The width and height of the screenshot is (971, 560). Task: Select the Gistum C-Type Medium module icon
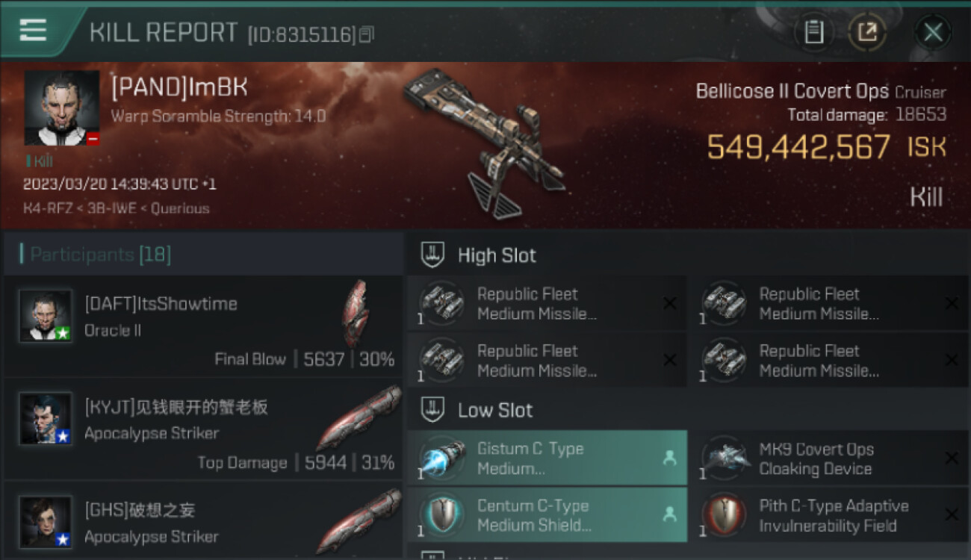441,458
